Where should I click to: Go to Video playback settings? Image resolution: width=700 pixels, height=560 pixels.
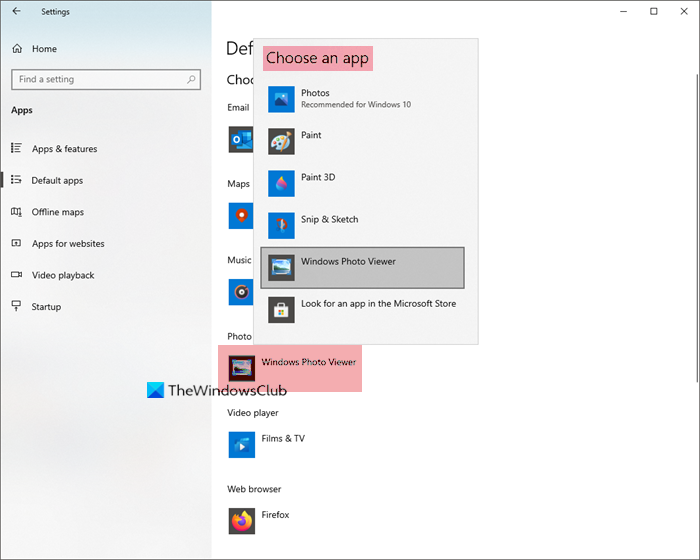coord(63,275)
